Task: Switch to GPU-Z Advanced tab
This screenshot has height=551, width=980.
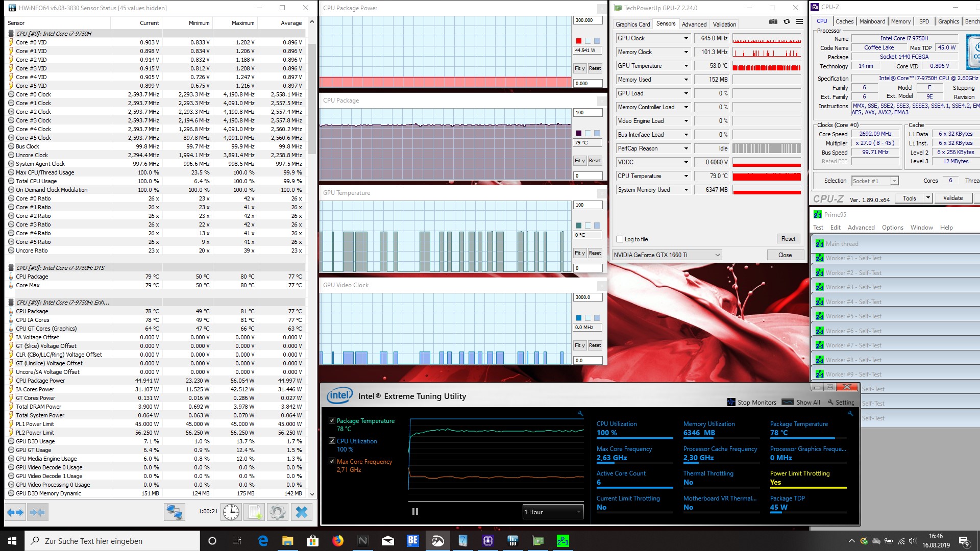Action: pyautogui.click(x=694, y=24)
